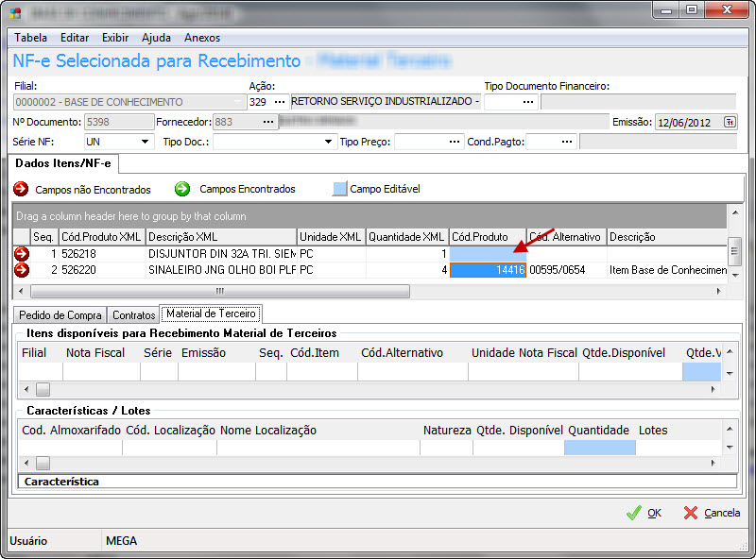Click the Ação lookup ellipsis button
The width and height of the screenshot is (756, 559).
[279, 102]
